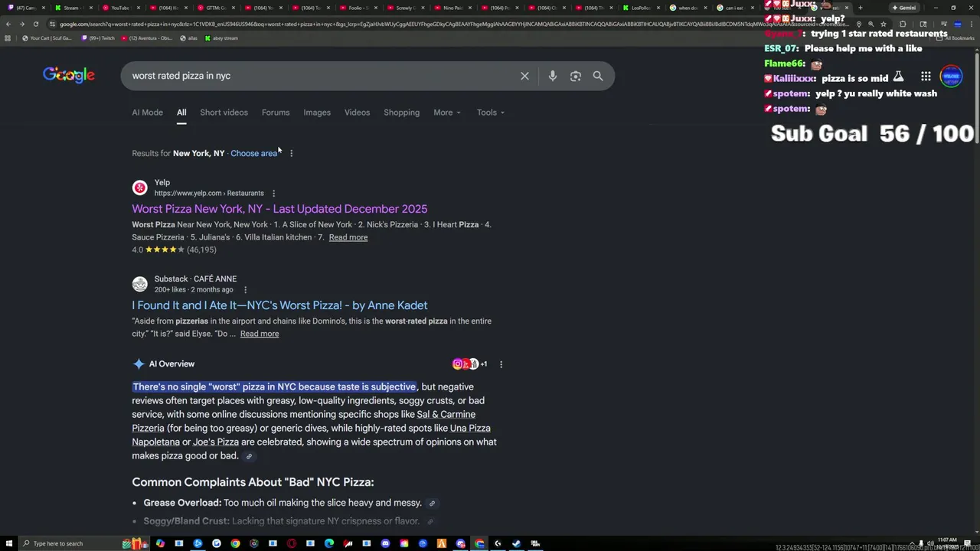Open Opera GX from the taskbar
The image size is (980, 551).
click(292, 543)
